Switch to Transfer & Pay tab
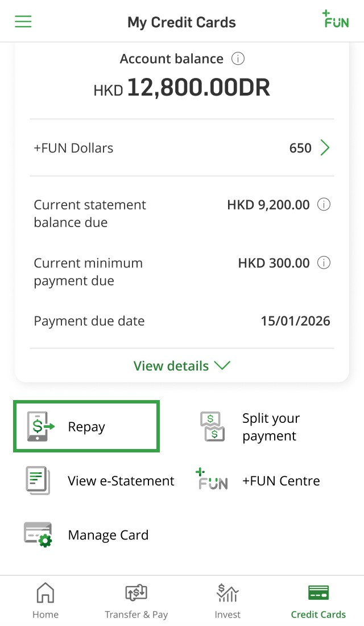This screenshot has width=364, height=626. tap(136, 600)
